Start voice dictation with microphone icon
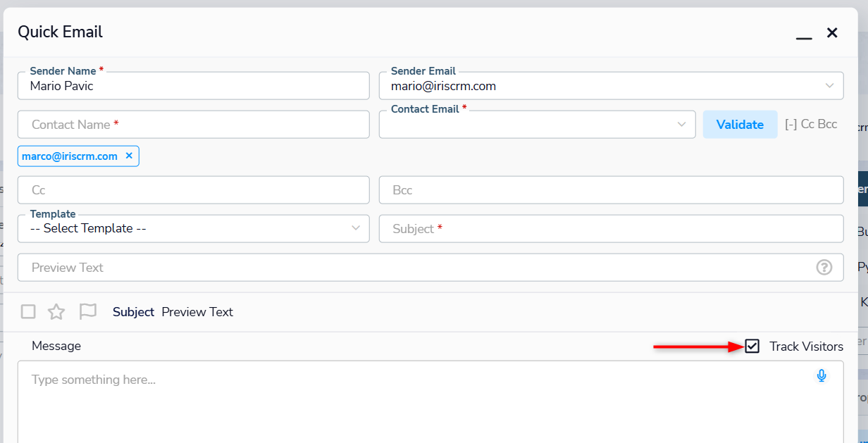Image resolution: width=868 pixels, height=443 pixels. (x=821, y=376)
